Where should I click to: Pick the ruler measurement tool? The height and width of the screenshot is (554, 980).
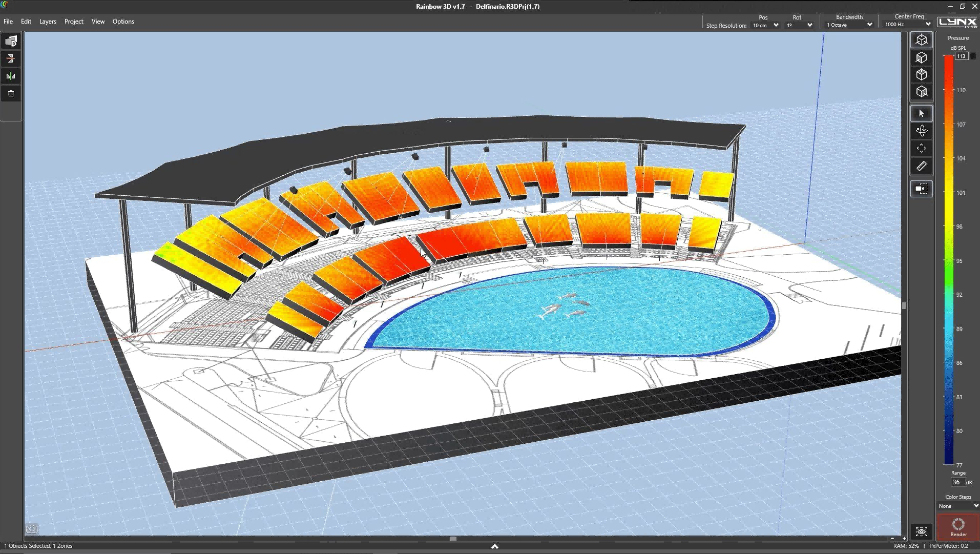[x=921, y=166]
